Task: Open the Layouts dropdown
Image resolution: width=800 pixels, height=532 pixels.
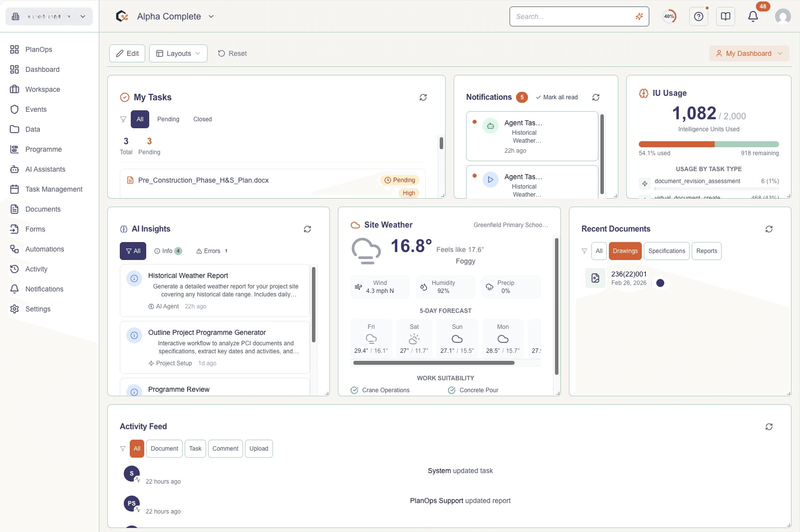Action: (x=178, y=53)
